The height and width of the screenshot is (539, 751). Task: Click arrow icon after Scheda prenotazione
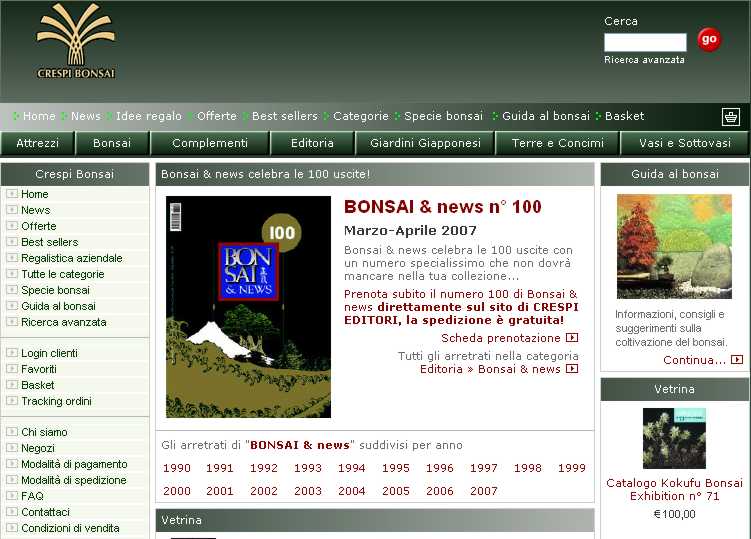point(572,338)
